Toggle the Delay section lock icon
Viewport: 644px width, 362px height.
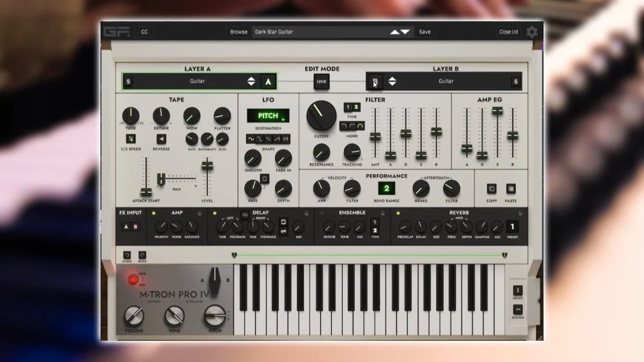pos(307,213)
